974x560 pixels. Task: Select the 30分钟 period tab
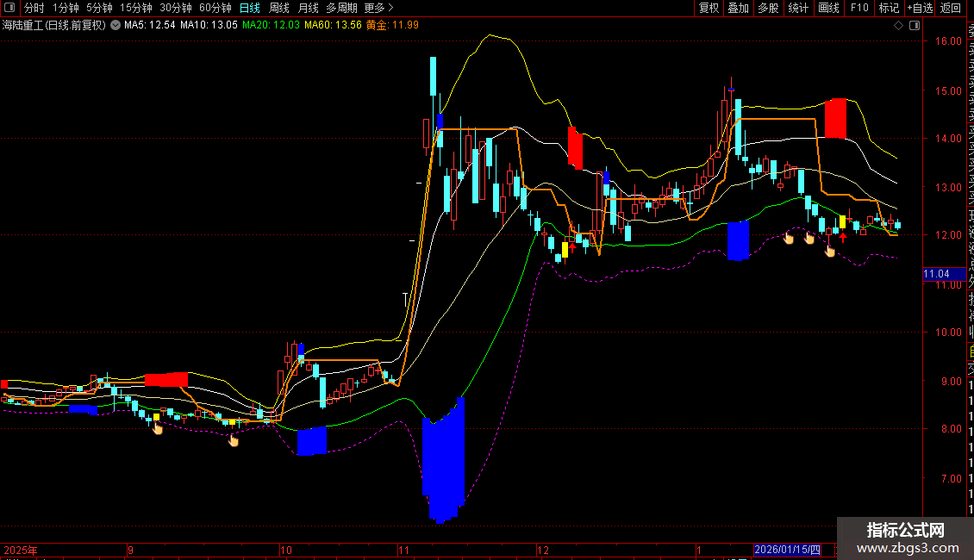tap(176, 8)
